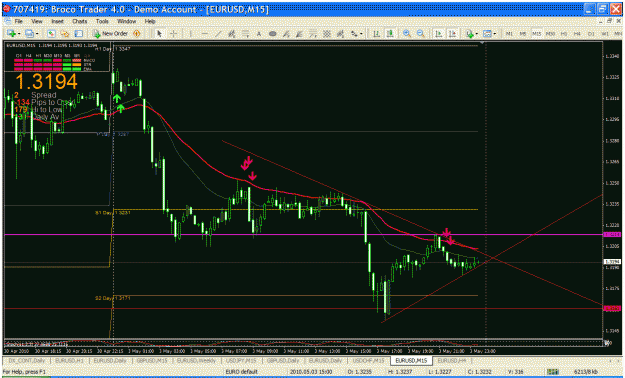Viewport: 625px width, 378px height.
Task: Select the Horizontal Line tool
Action: (204, 34)
